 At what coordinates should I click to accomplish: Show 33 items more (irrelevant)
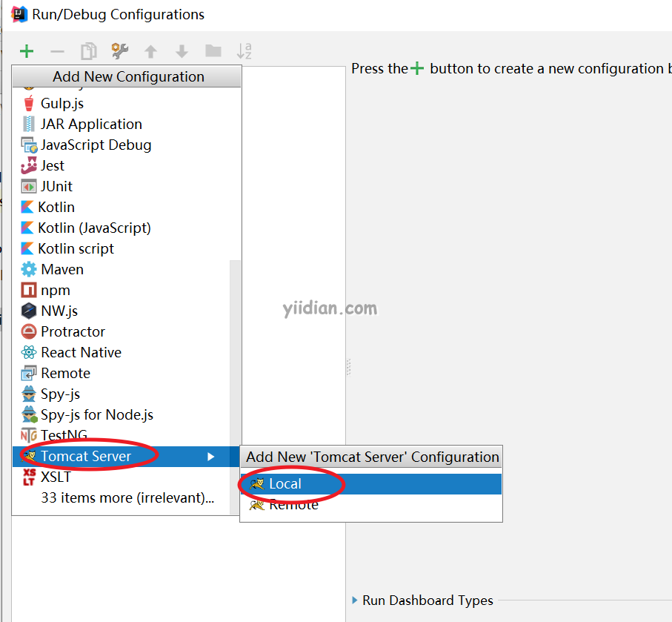pos(127,497)
